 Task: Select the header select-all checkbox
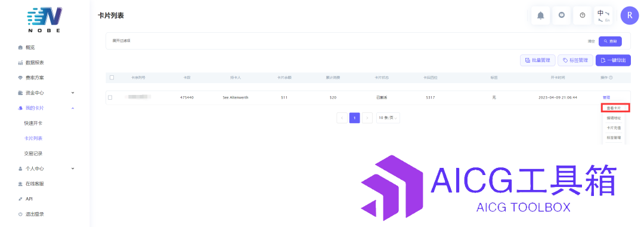(112, 78)
